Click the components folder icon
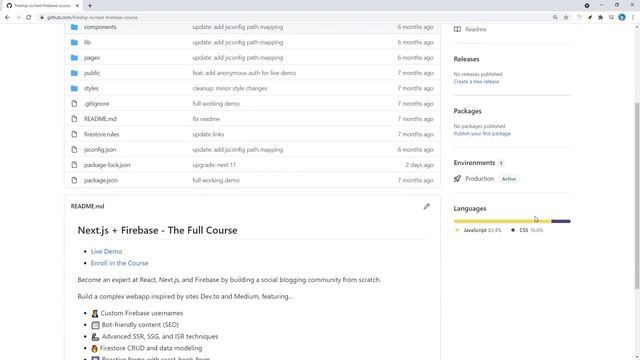 click(74, 27)
